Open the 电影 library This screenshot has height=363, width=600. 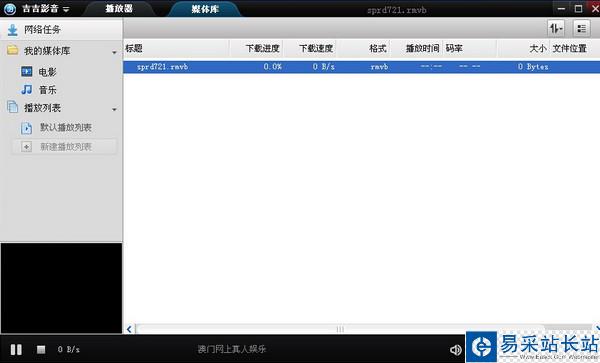[47, 72]
